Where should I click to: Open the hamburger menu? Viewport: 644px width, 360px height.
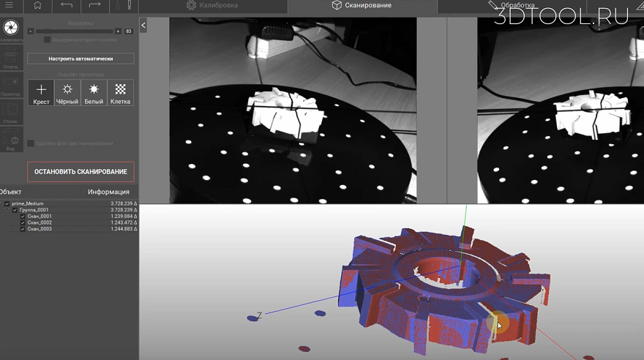[x=9, y=6]
